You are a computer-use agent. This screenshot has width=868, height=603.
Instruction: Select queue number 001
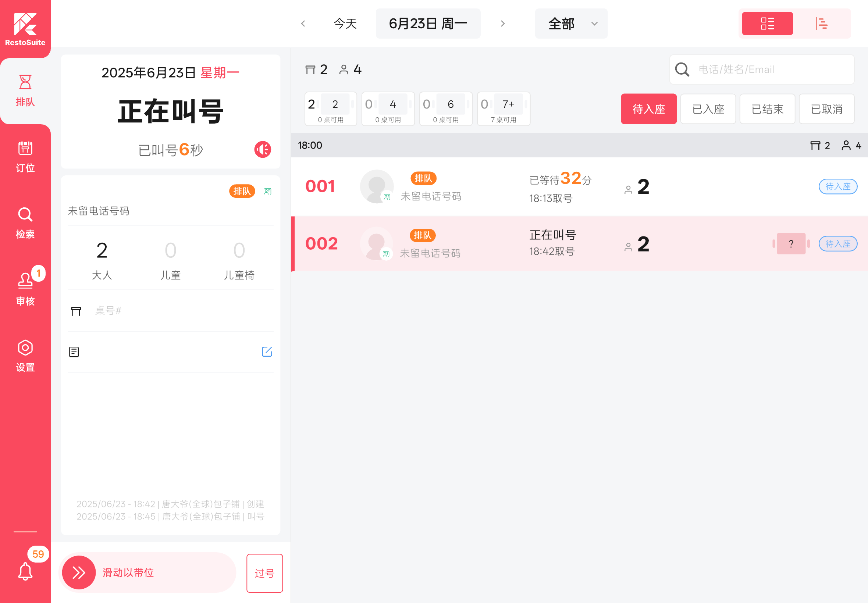320,186
